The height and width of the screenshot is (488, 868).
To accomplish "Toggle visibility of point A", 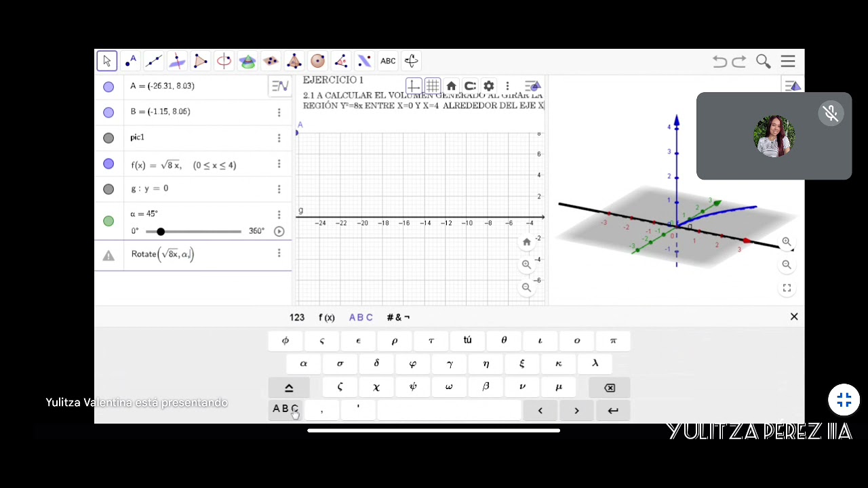I will coord(108,87).
